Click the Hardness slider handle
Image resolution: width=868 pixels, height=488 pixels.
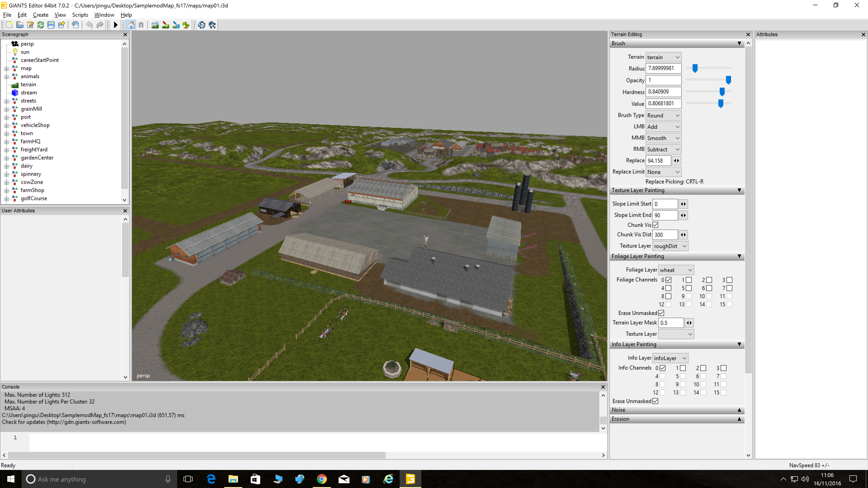tap(722, 91)
